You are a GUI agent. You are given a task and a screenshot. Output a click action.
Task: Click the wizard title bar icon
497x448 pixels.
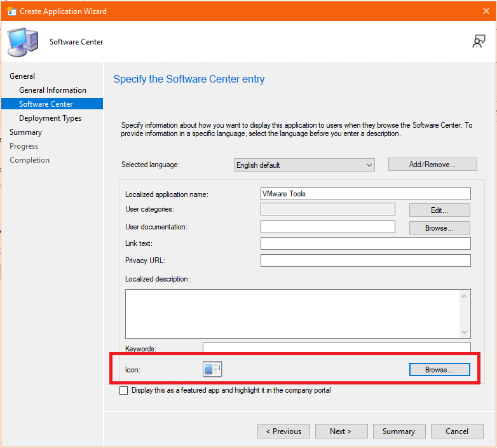(x=11, y=11)
